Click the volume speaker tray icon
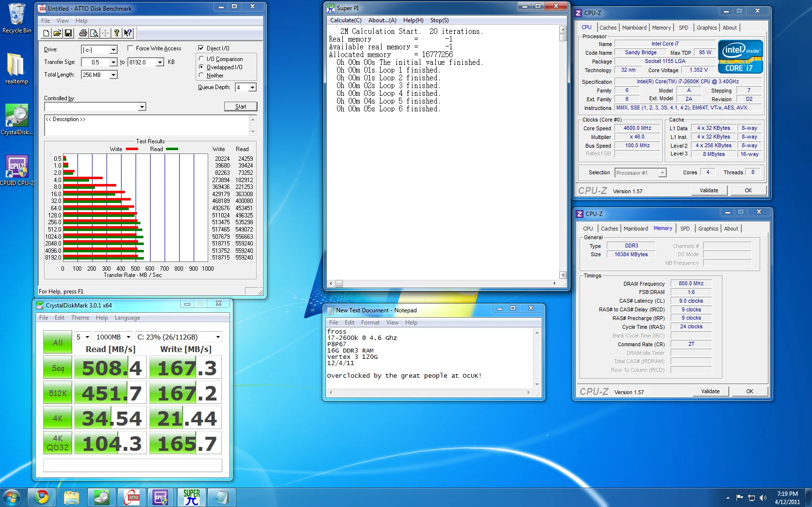 point(763,497)
